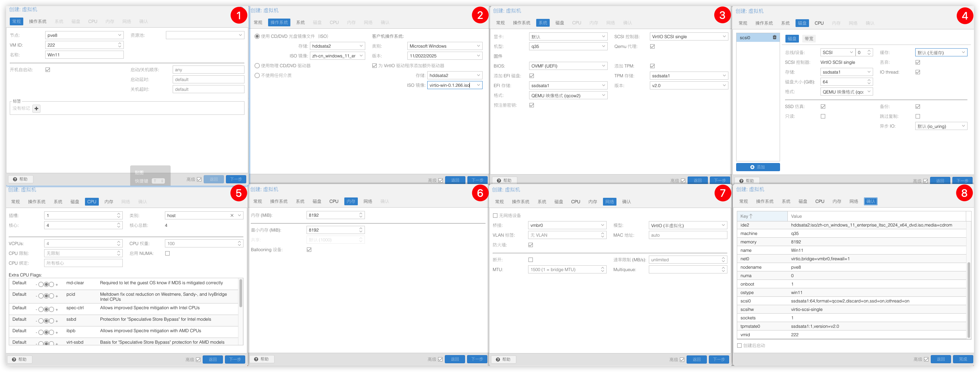The image size is (980, 372).
Task: Click the memory (MiB) 8192 input field
Action: click(x=335, y=215)
